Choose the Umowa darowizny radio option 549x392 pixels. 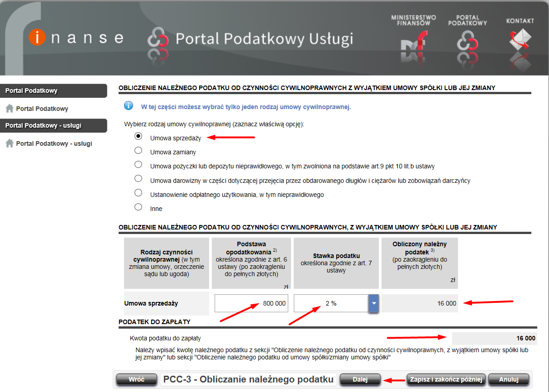click(x=138, y=178)
